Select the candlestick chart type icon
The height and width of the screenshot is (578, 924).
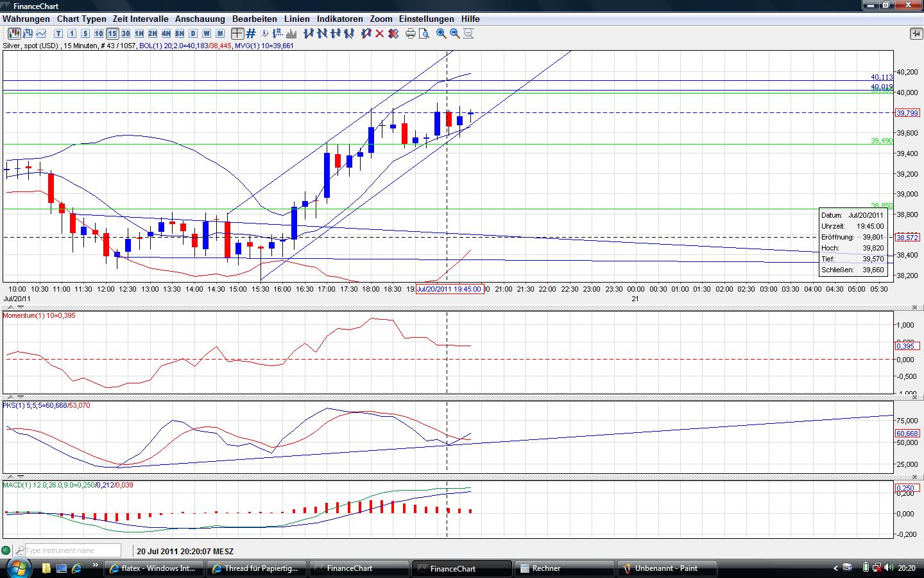(14, 33)
